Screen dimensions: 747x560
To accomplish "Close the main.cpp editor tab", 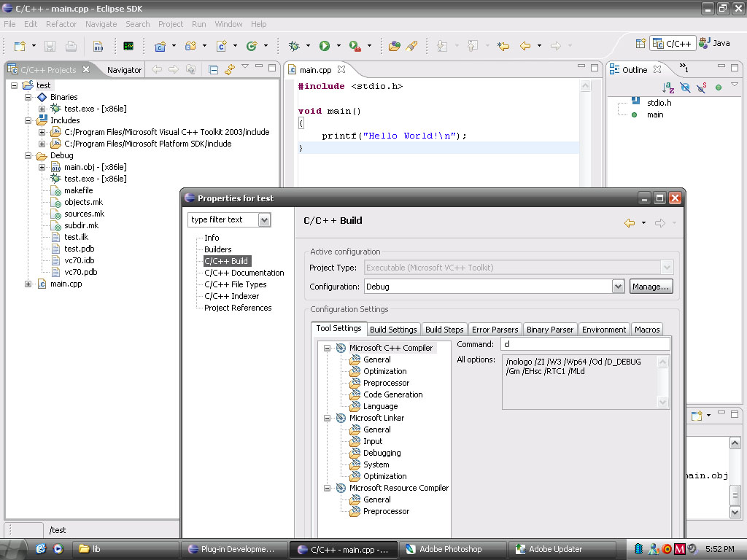I will tap(341, 69).
